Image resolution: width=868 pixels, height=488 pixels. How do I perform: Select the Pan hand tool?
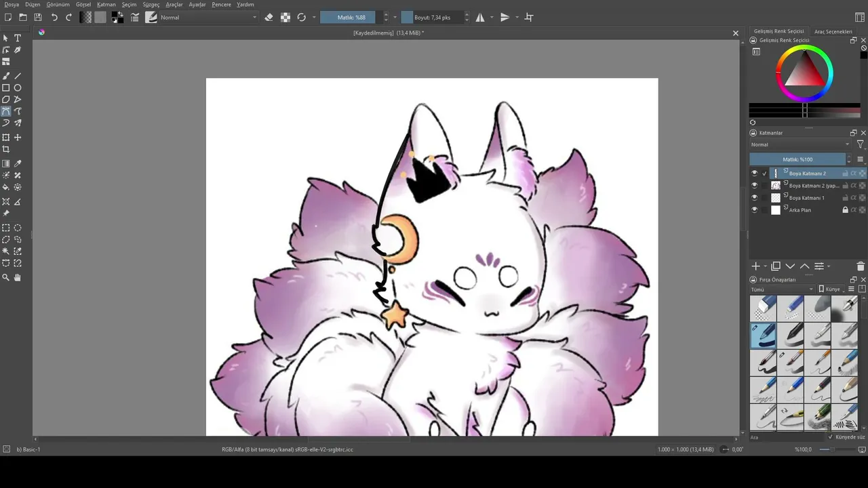pyautogui.click(x=18, y=277)
